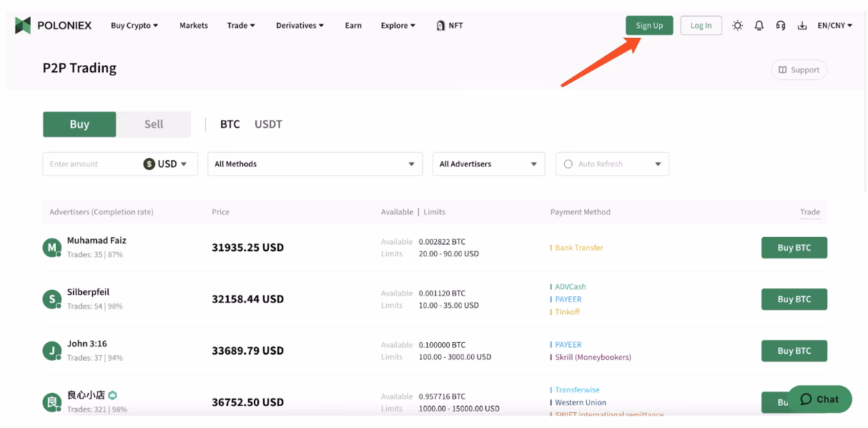Click Buy BTC for Muhamad Faiz
The image size is (868, 428).
click(794, 247)
